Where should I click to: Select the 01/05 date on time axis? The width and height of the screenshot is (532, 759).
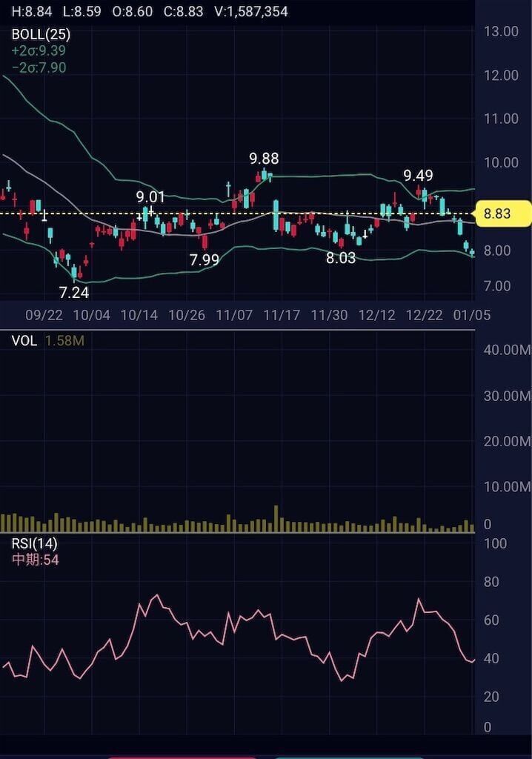[471, 315]
